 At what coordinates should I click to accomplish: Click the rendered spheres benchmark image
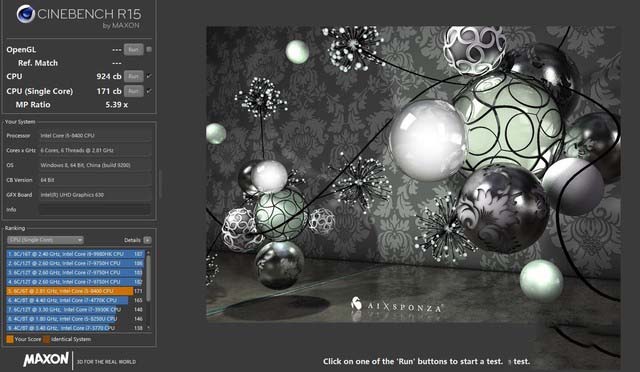click(x=413, y=174)
